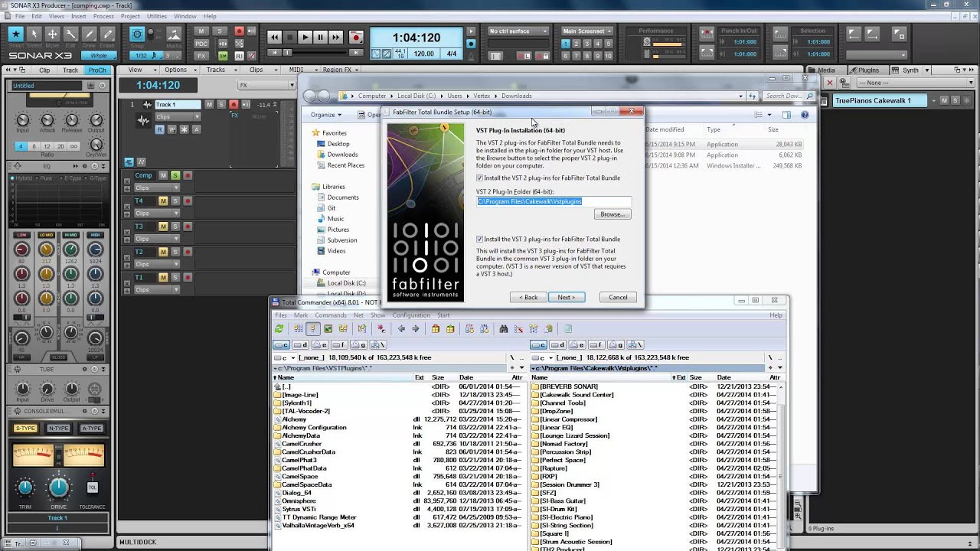Viewport: 980px width, 551px height.
Task: Open the File menu in SONAR
Action: (18, 16)
